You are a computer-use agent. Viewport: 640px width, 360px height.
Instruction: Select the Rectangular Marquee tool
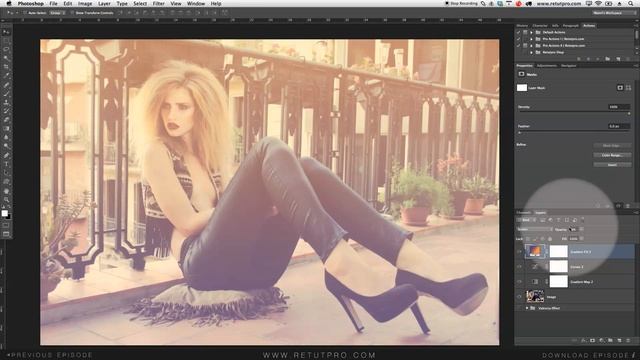(6, 41)
